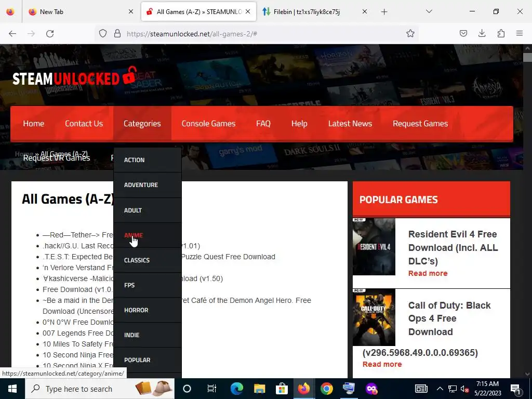Open Request Games nav item
The height and width of the screenshot is (399, 532).
coord(420,124)
